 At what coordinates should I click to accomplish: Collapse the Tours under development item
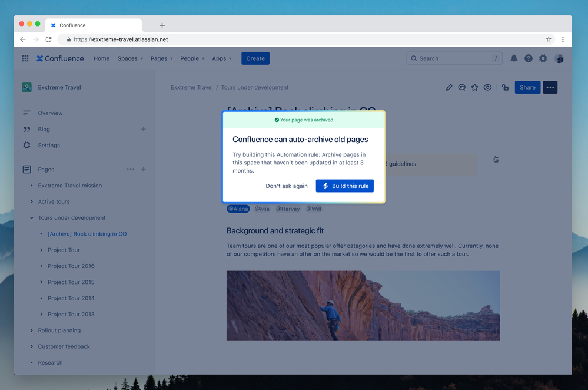coord(32,218)
